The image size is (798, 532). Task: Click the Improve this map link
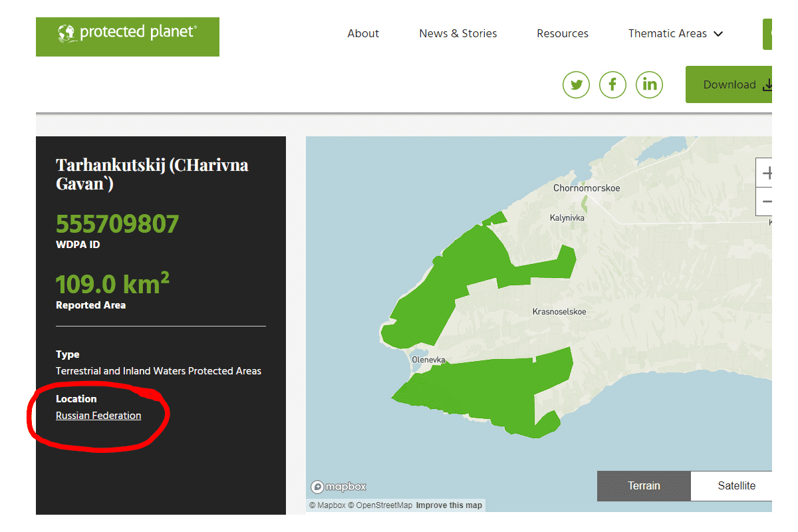click(x=449, y=505)
